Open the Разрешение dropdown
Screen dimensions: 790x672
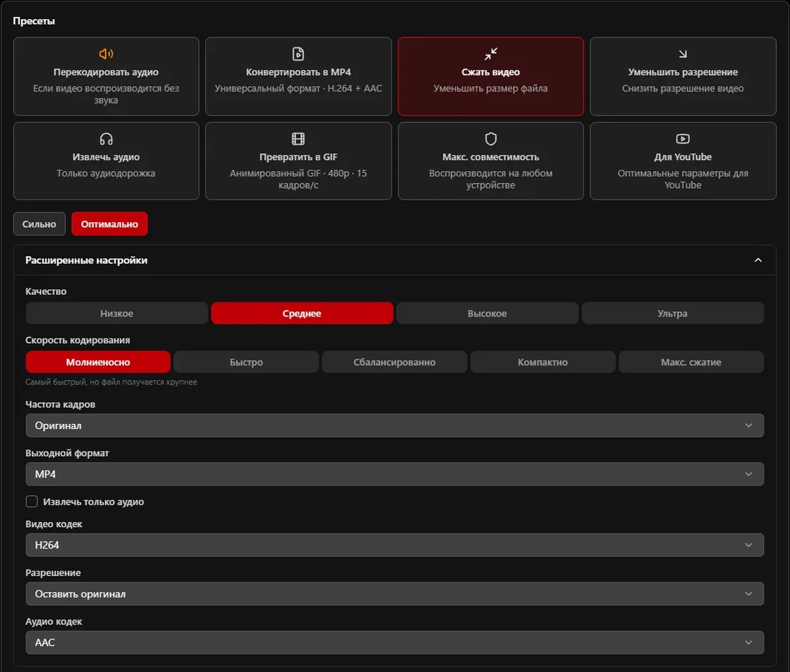pyautogui.click(x=395, y=594)
